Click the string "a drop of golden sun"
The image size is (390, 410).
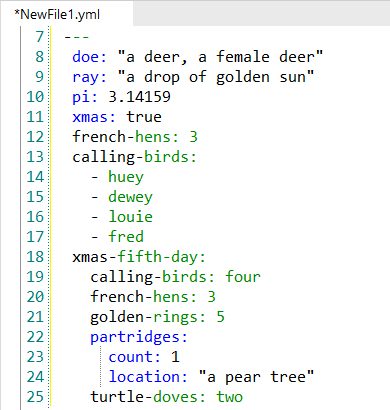pyautogui.click(x=216, y=77)
